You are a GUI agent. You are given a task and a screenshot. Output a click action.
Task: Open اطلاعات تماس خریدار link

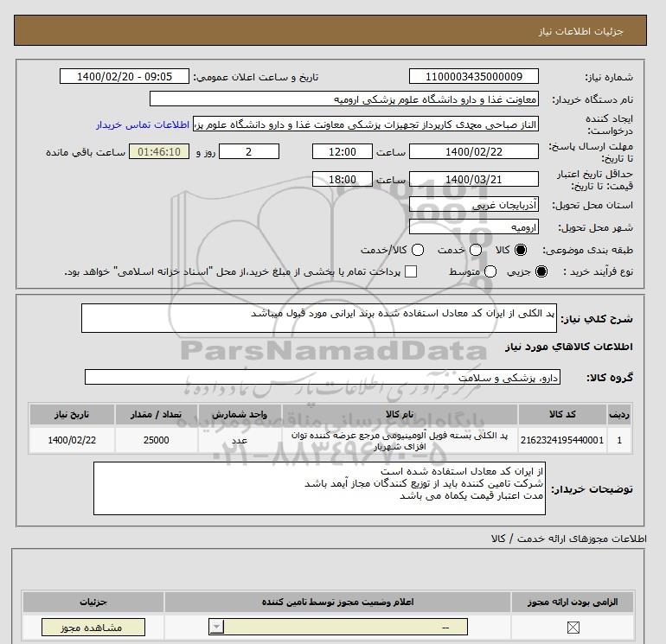(x=143, y=124)
